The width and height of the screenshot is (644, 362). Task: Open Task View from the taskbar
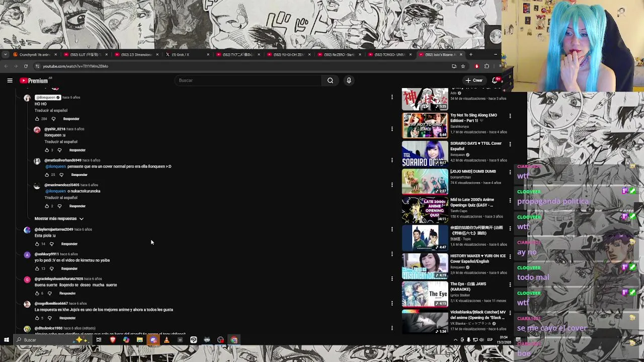pyautogui.click(x=99, y=340)
